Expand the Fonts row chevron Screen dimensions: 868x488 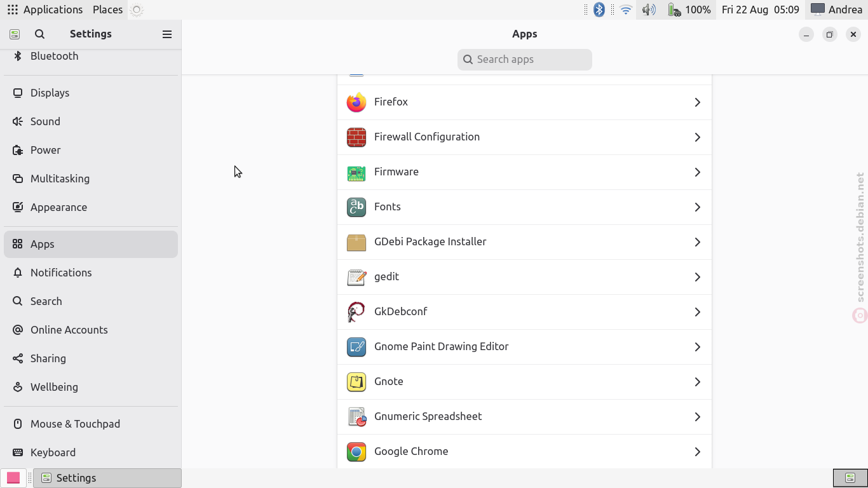(x=697, y=207)
